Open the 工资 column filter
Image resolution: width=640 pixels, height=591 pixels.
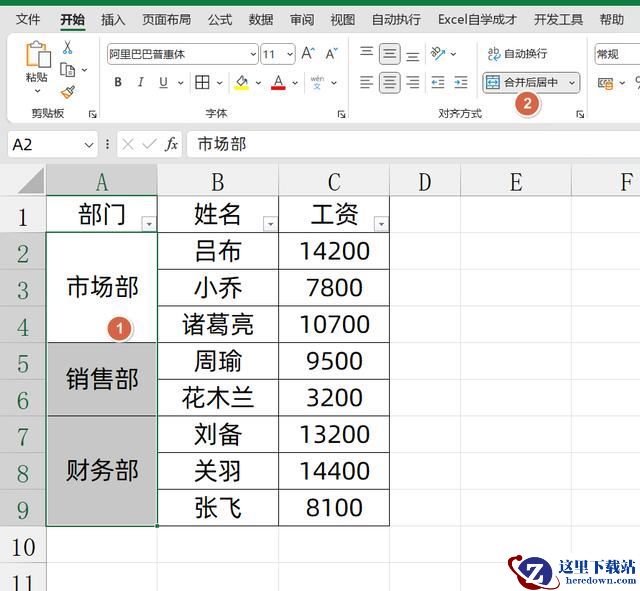(381, 224)
